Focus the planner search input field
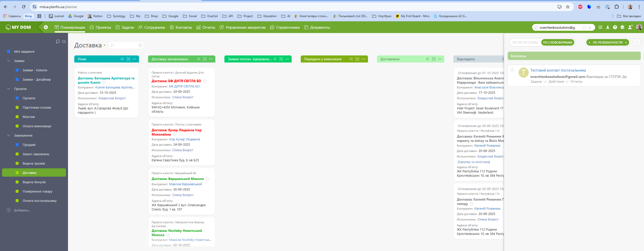644x251 pixels. click(x=126, y=45)
